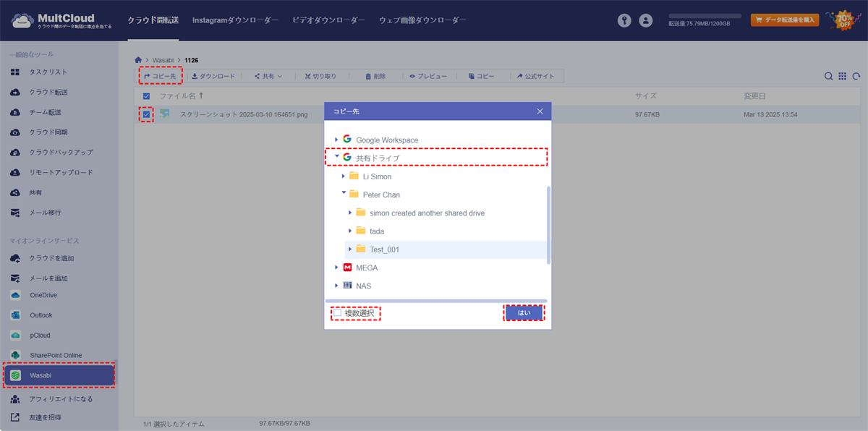Viewport: 868px width, 431px height.
Task: Open the key icon in header
Action: coord(625,21)
